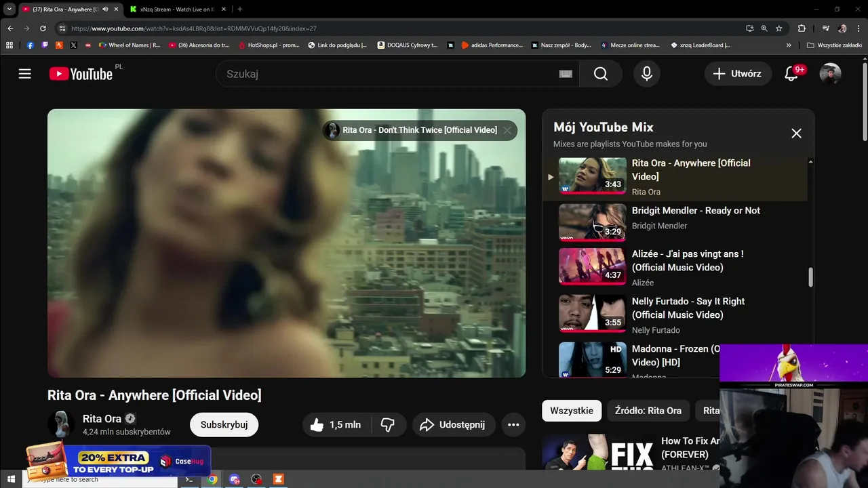The image size is (868, 488).
Task: Go to the YouTube home logo
Action: coord(81,74)
